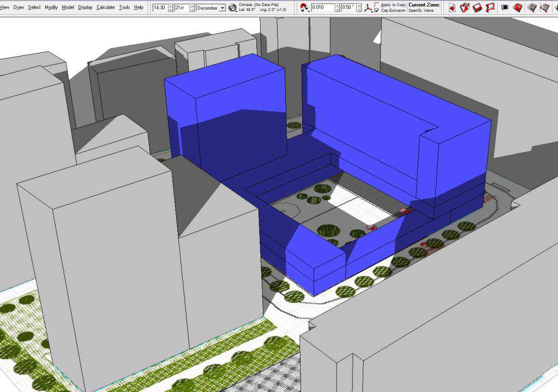The height and width of the screenshot is (392, 558).
Task: Click the 14.30 time input field
Action: tap(160, 8)
